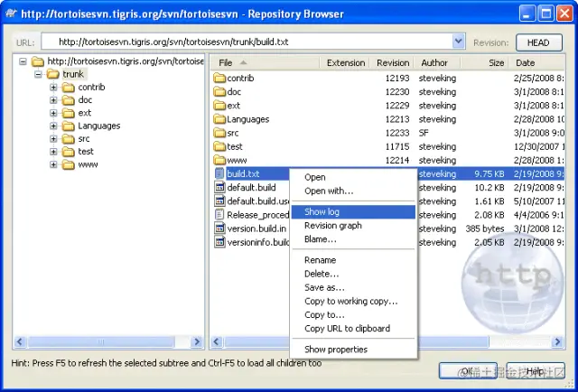Viewport: 578px width, 392px height.
Task: Choose Delete... from context menu
Action: pos(353,274)
